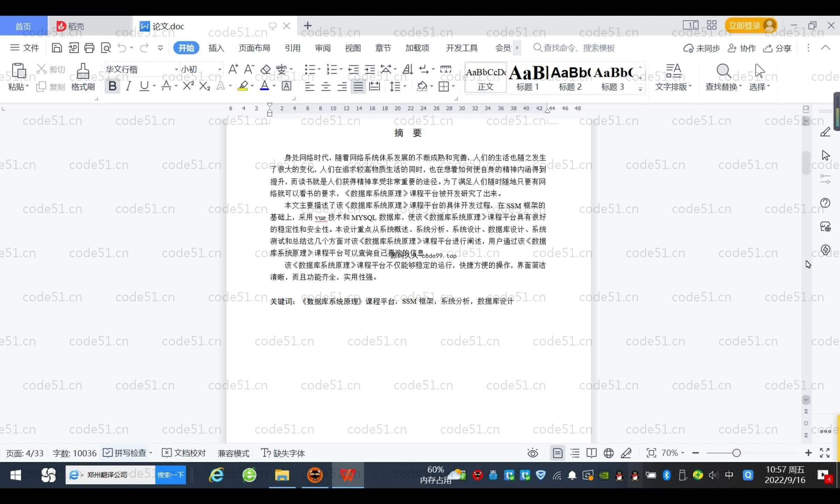Apply yellow text highlight color
Screen dimensions: 840x504
243,86
